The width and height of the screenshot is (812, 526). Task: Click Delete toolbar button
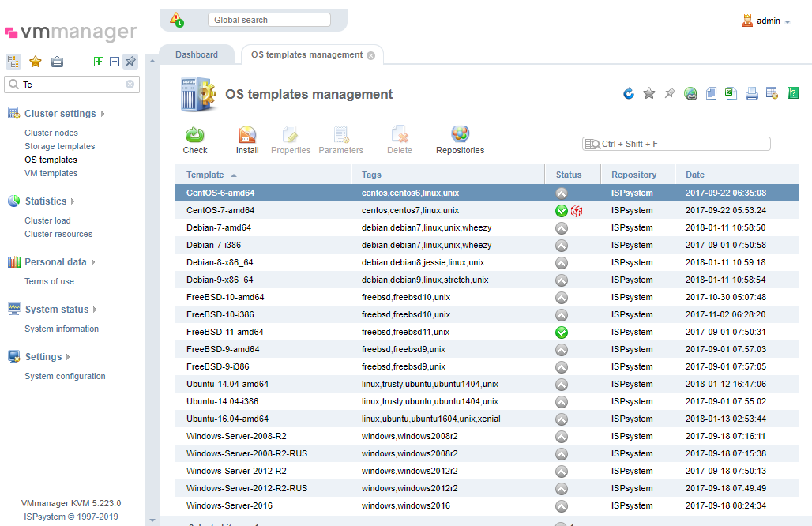[399, 141]
